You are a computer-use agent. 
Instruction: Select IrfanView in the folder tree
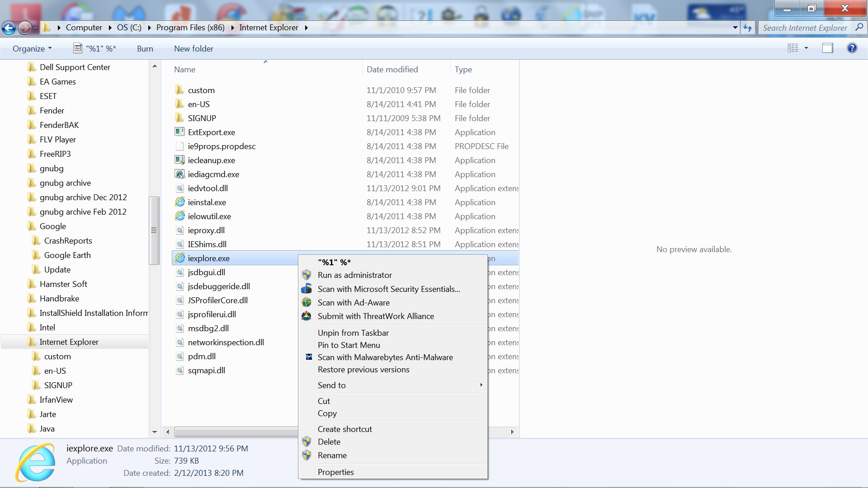(x=56, y=399)
